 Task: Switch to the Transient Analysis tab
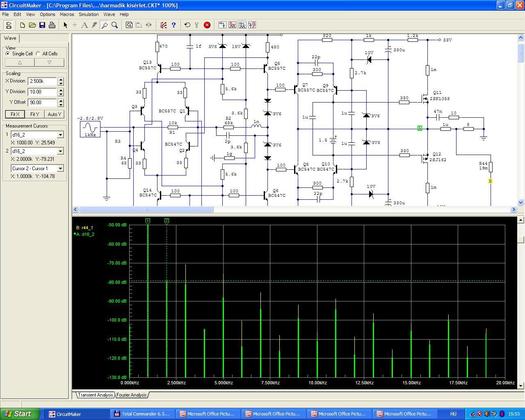tap(95, 395)
